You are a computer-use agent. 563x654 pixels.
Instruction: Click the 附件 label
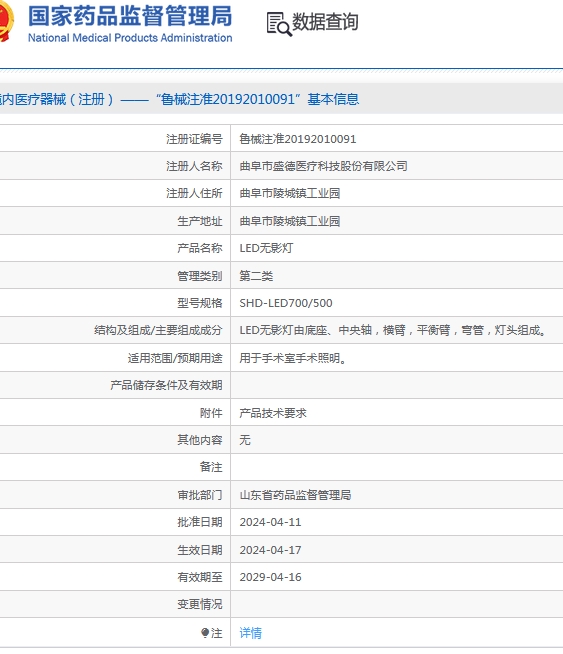(x=211, y=413)
